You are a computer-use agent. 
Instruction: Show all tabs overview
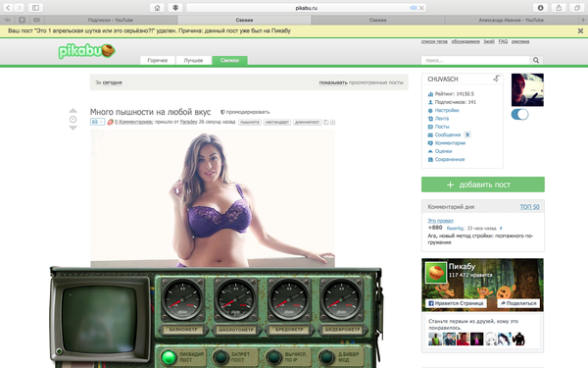pyautogui.click(x=577, y=8)
